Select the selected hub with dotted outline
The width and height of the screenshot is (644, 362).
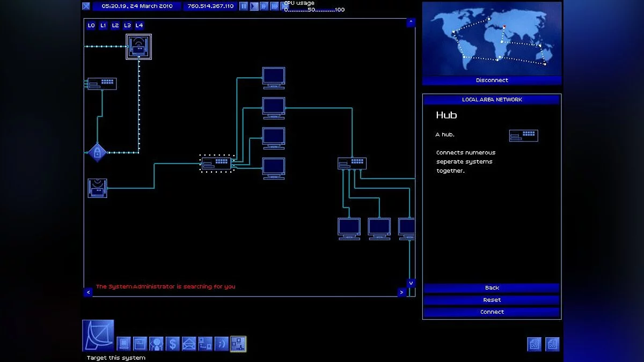point(216,163)
